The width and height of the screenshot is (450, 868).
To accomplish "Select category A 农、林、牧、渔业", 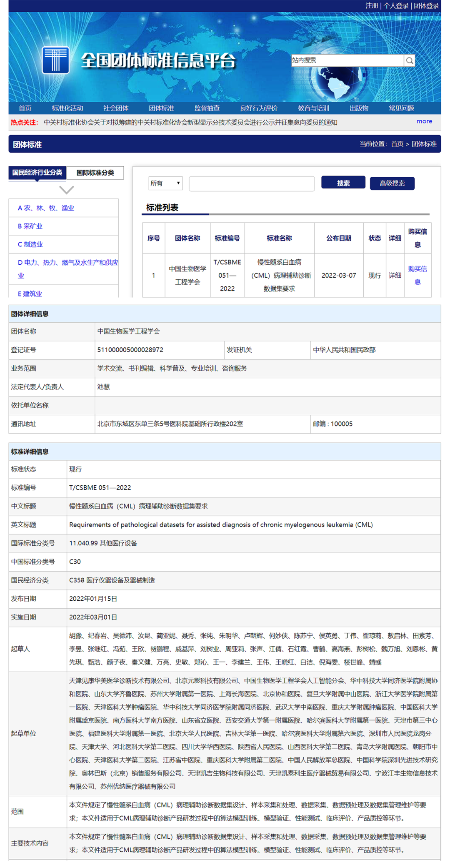I will pos(46,208).
